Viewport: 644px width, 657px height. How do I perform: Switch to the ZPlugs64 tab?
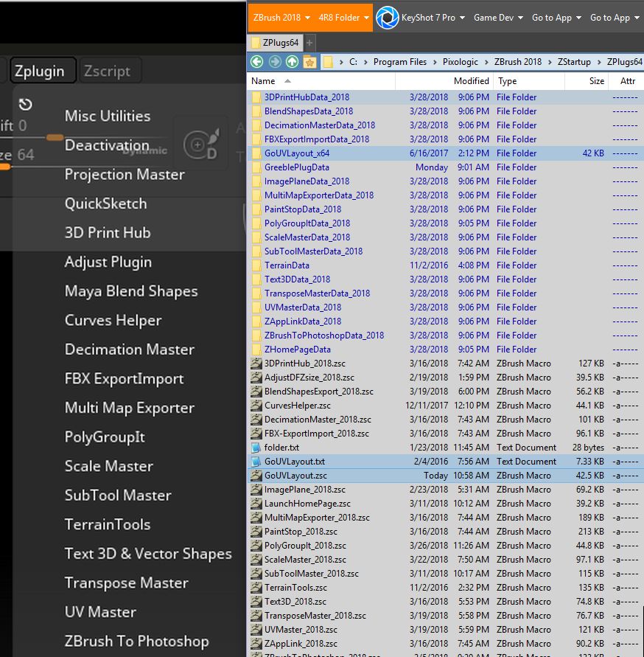pyautogui.click(x=280, y=43)
